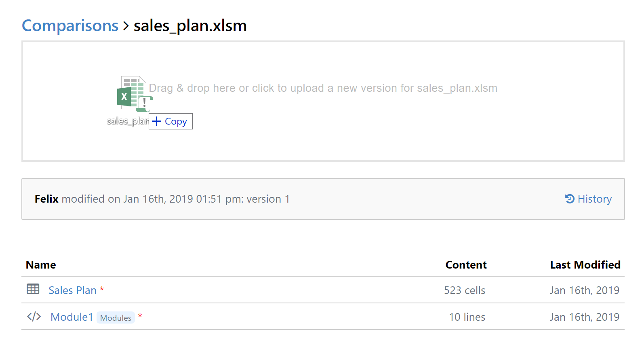644x345 pixels.
Task: Click the table grid icon beside Sales Plan
Action: (x=33, y=289)
